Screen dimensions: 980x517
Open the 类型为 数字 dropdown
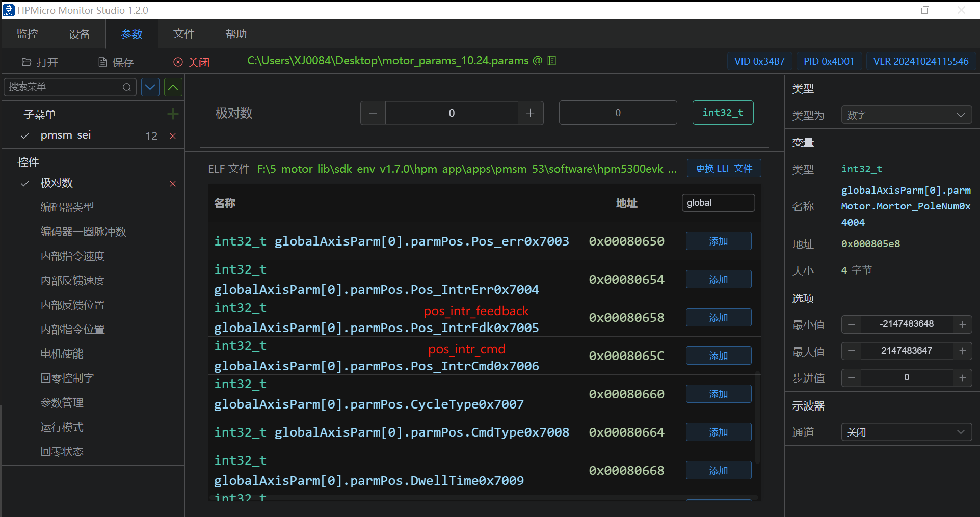(907, 115)
